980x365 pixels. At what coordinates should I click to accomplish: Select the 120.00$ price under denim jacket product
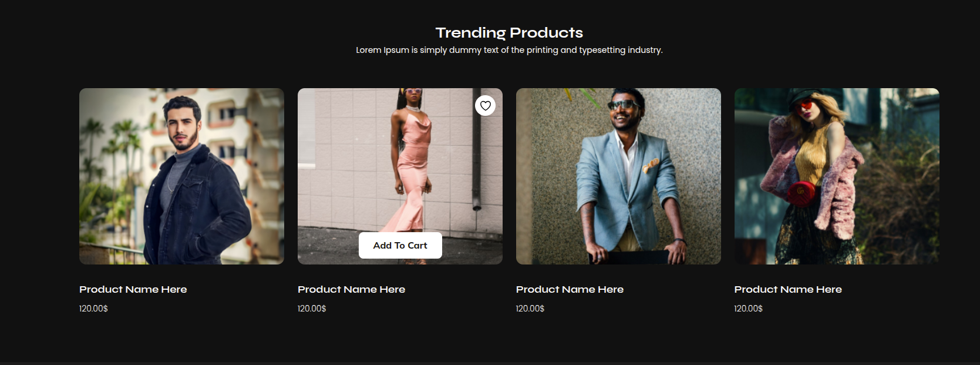click(93, 309)
